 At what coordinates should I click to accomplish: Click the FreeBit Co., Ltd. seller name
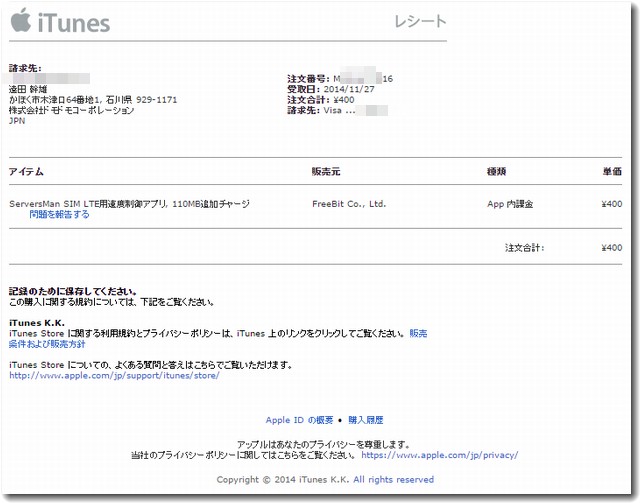[349, 204]
